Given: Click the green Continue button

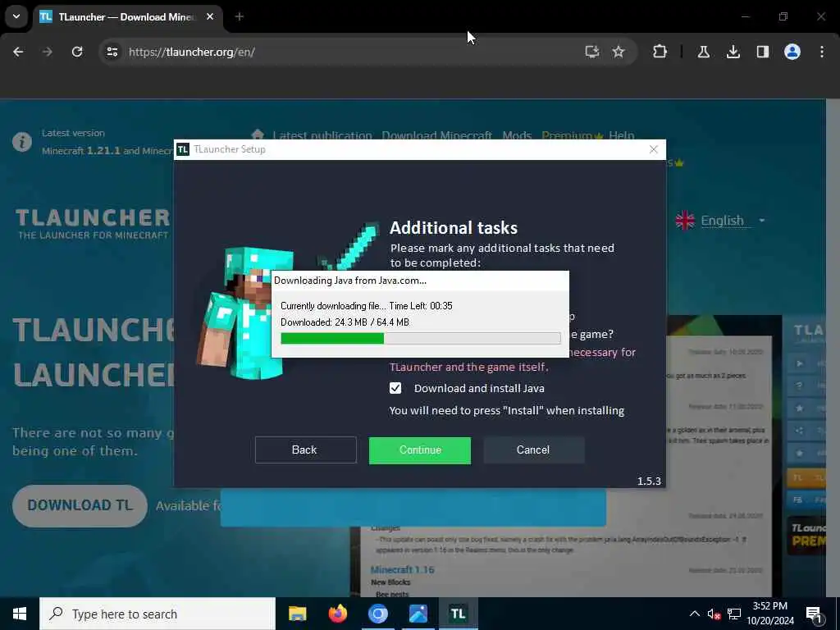Looking at the screenshot, I should point(420,450).
